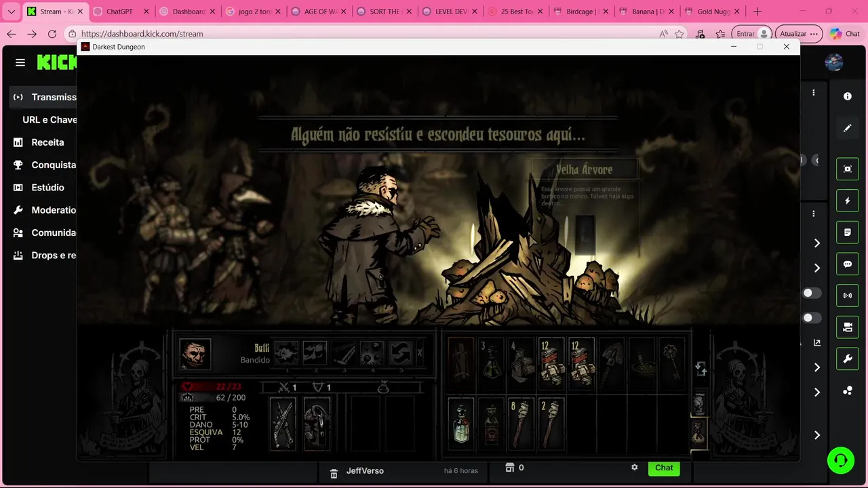Select Bulli's first combat skill icon
This screenshot has width=868, height=488.
point(286,354)
